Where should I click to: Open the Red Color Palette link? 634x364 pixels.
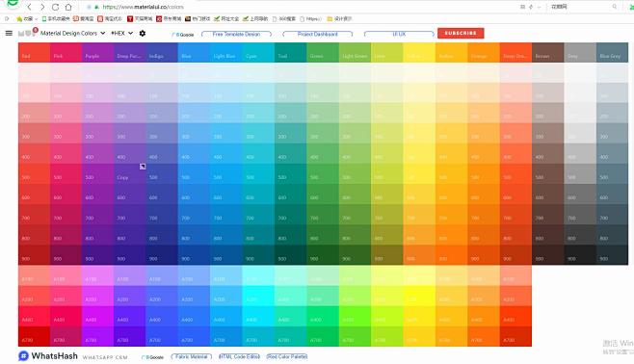tap(287, 356)
